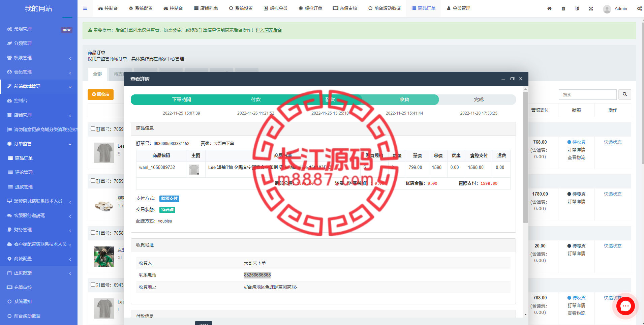Switch to 虚拟会员 top tab
This screenshot has width=644, height=325.
pyautogui.click(x=275, y=8)
